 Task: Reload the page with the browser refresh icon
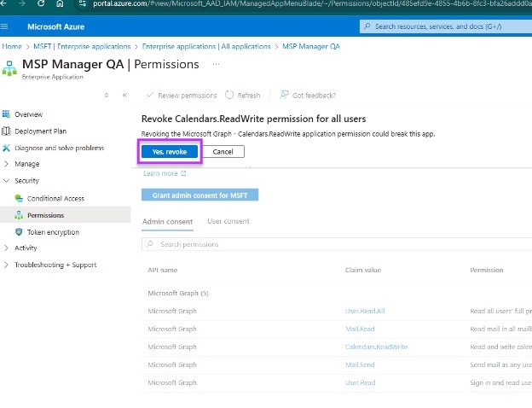(41, 3)
